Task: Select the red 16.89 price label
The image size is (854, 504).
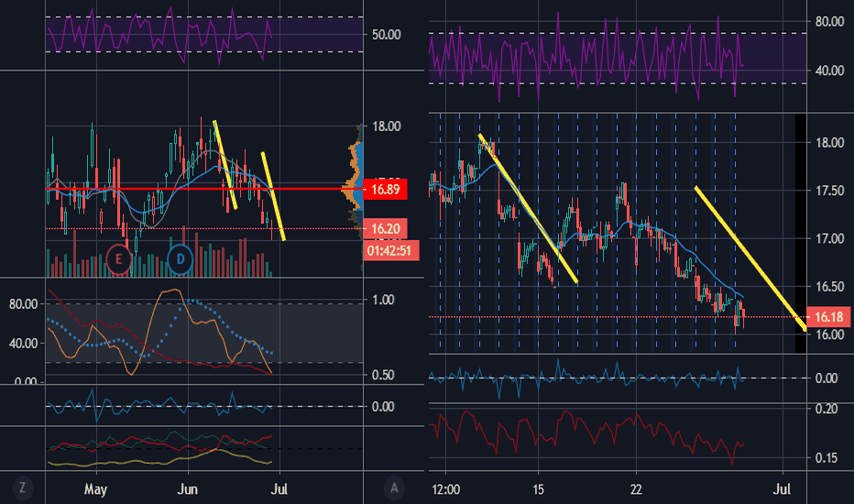Action: [x=385, y=189]
